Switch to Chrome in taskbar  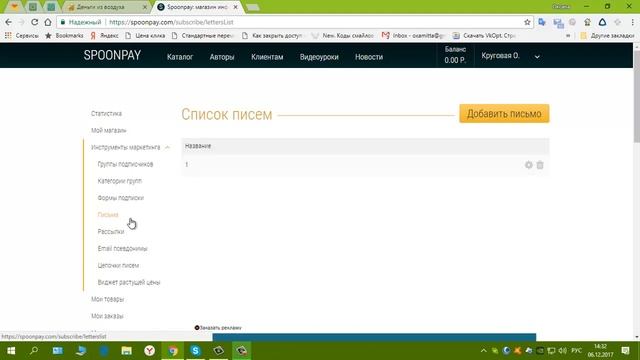[x=173, y=351]
